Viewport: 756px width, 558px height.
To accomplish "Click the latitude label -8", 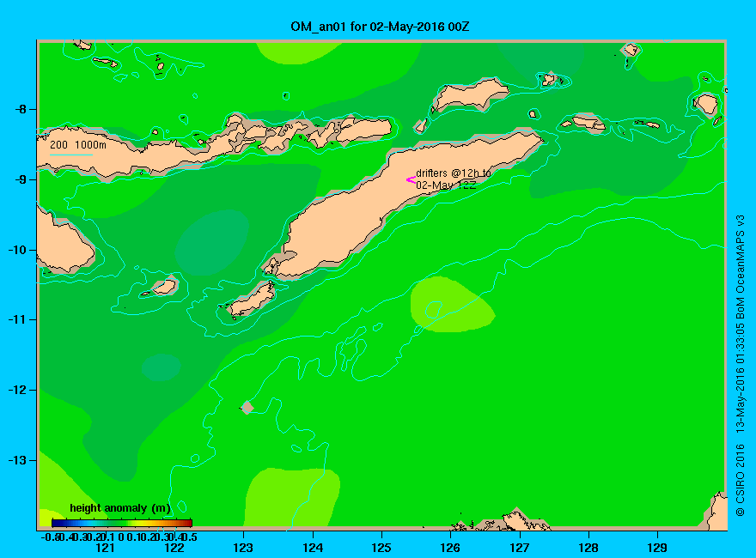I will pos(20,109).
